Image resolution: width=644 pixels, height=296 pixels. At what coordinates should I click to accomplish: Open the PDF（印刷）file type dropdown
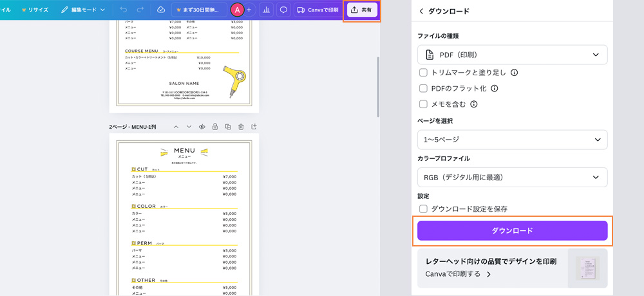coord(512,55)
